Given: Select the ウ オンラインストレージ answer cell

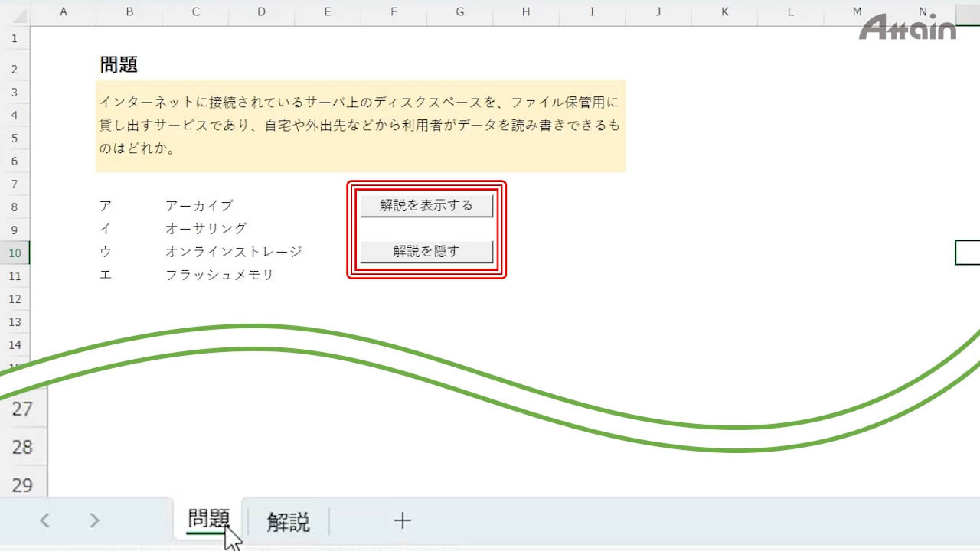Looking at the screenshot, I should point(234,252).
